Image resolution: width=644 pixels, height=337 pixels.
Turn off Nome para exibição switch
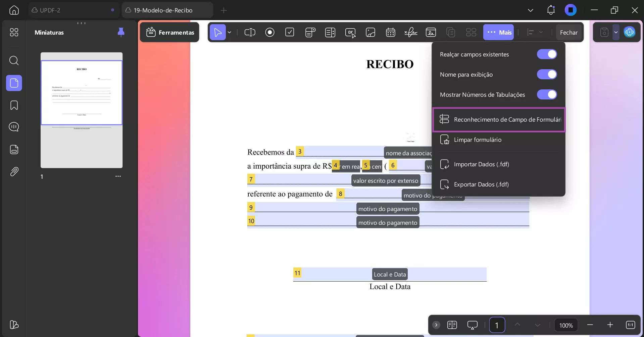click(x=547, y=74)
